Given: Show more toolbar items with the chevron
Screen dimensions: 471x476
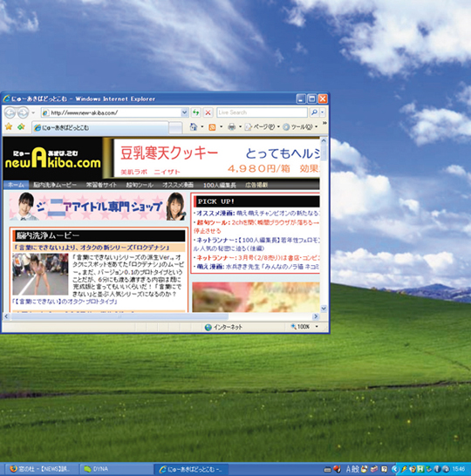Looking at the screenshot, I should point(324,123).
